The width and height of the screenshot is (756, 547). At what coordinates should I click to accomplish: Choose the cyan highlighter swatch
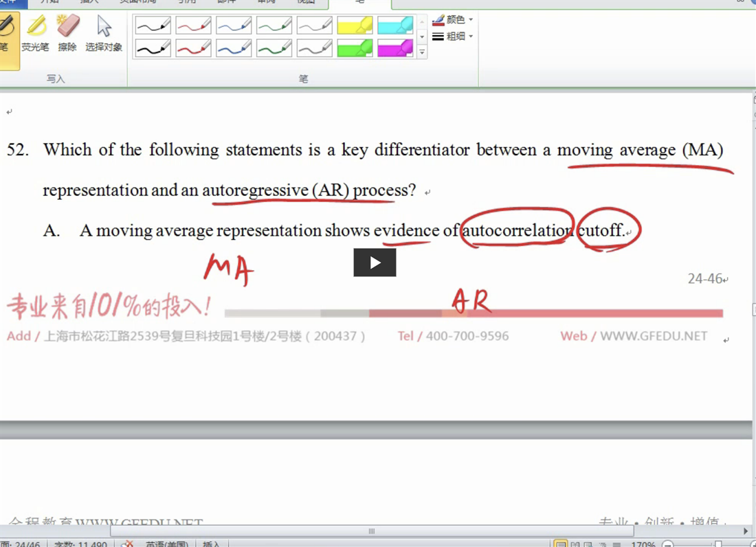coord(395,25)
